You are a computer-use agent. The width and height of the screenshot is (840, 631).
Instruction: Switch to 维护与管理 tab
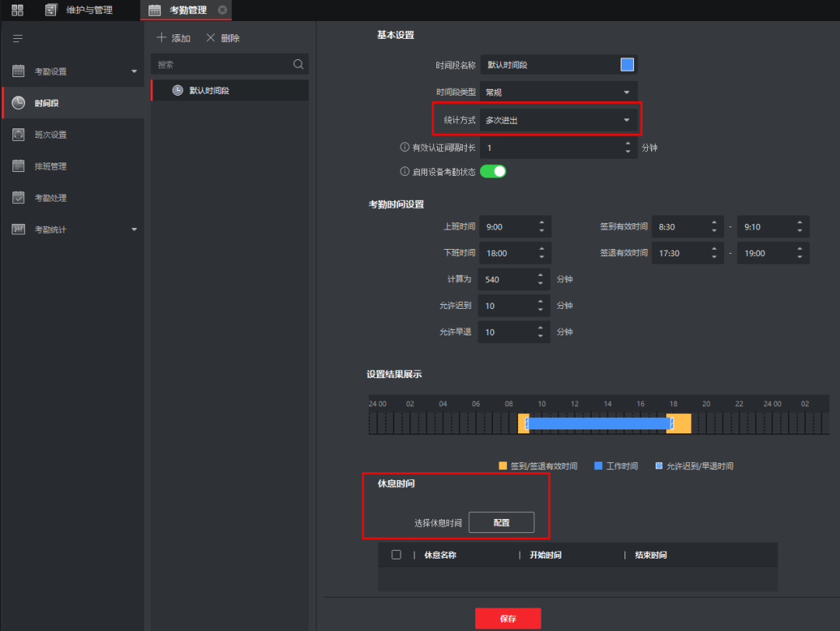click(89, 10)
